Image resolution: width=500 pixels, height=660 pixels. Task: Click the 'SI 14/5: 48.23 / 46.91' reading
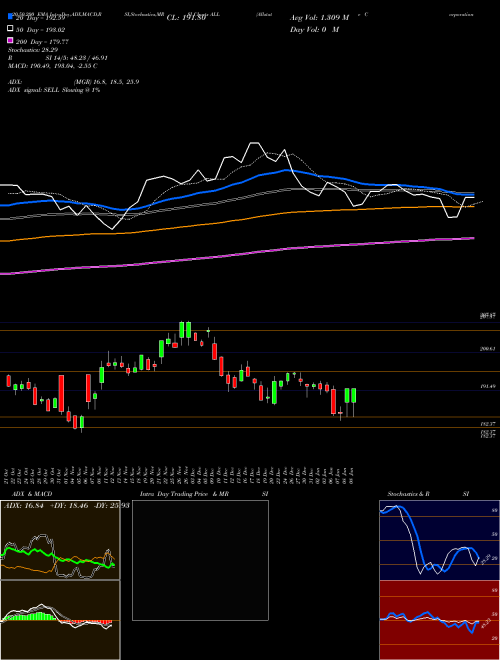77,58
